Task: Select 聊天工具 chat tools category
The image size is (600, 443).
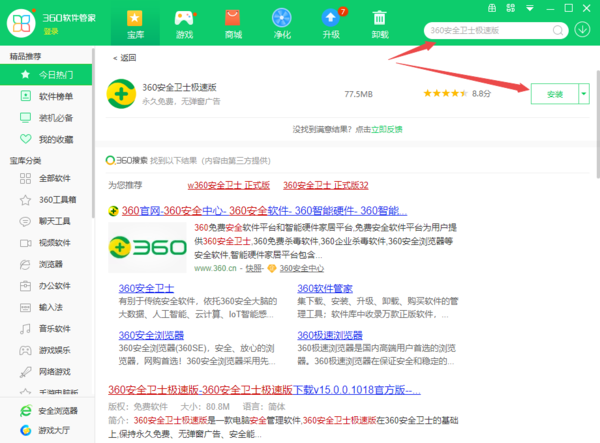Action: 56,220
